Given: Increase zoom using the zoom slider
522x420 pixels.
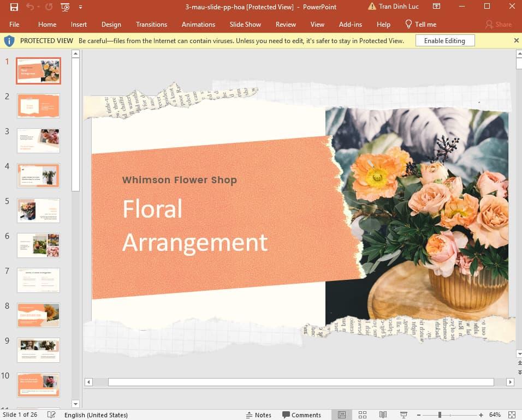Looking at the screenshot, I should (481, 415).
